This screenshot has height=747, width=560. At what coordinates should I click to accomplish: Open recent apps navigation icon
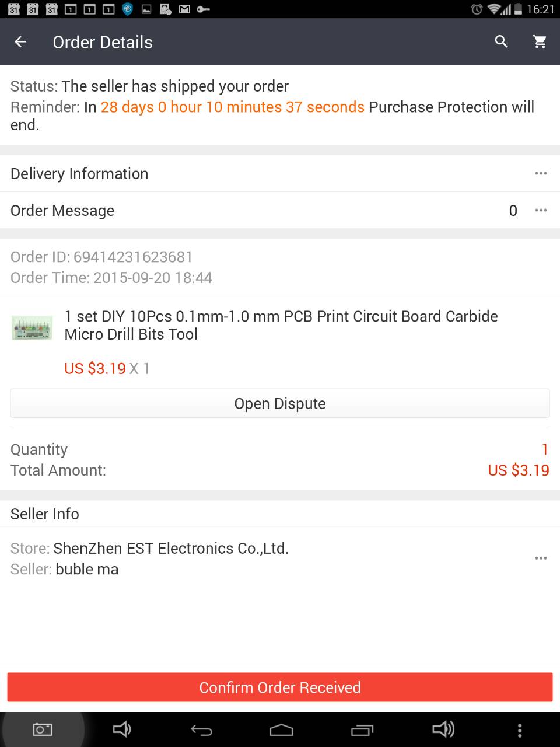362,730
